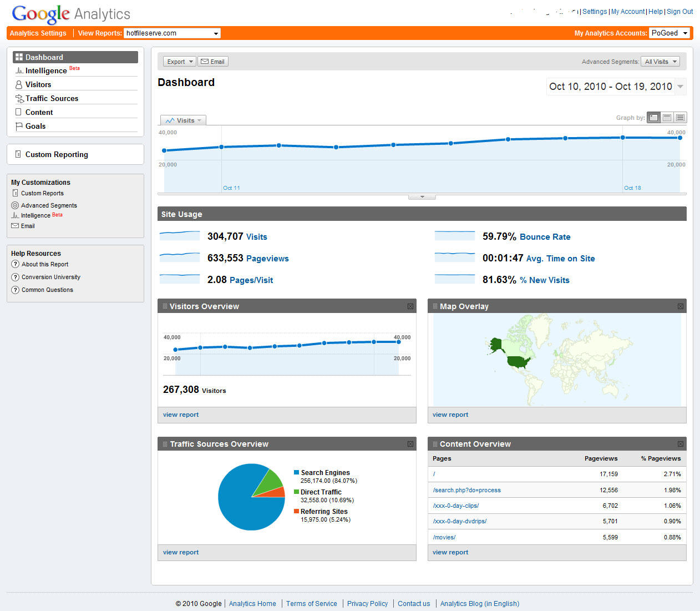The width and height of the screenshot is (700, 611).
Task: Click the Sign Out link
Action: click(x=680, y=12)
